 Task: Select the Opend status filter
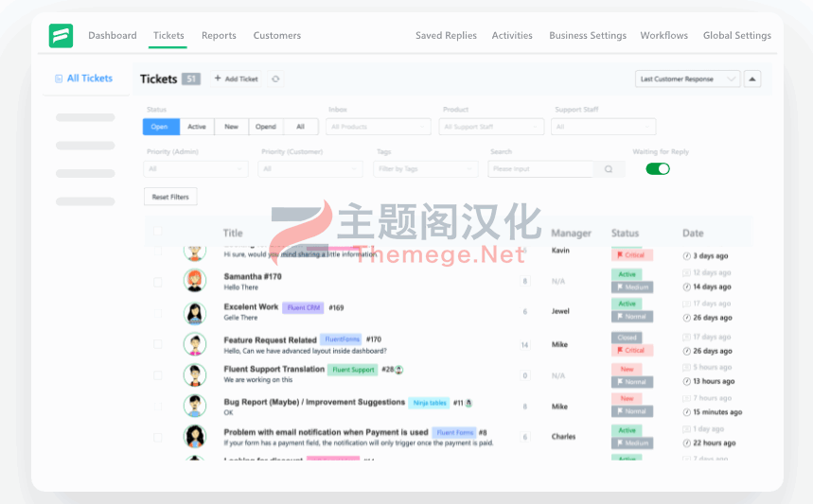coord(266,127)
